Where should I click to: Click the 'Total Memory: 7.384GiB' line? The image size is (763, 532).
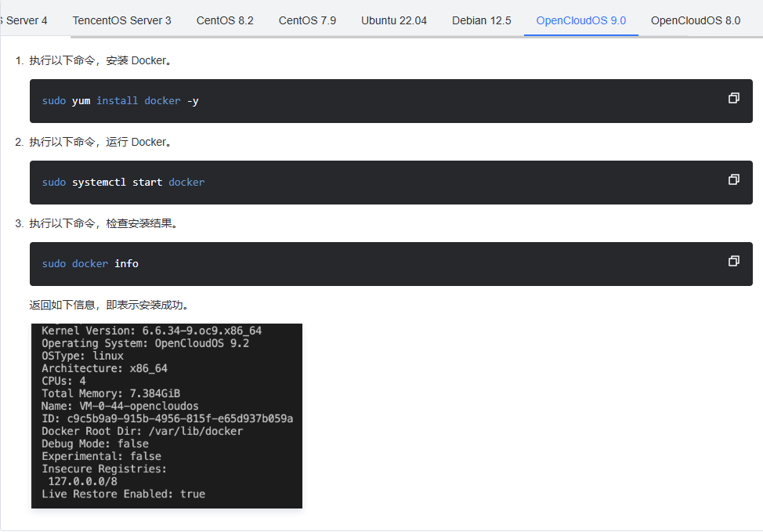click(111, 394)
